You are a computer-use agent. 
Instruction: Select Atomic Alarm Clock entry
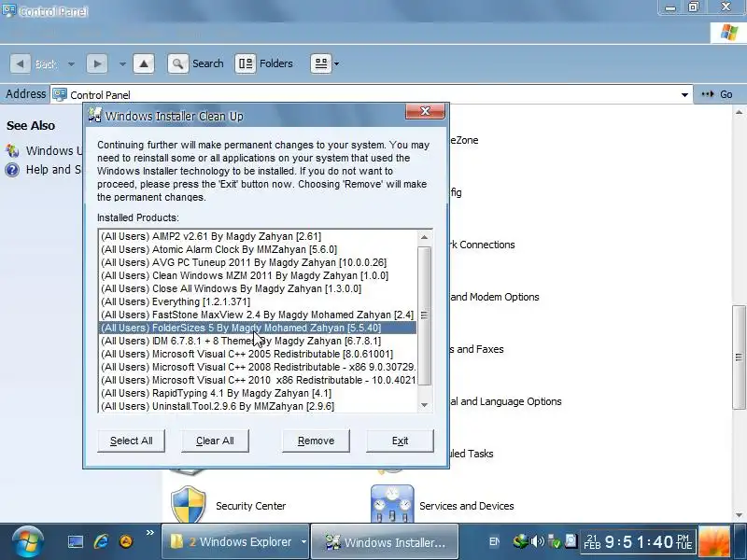pyautogui.click(x=258, y=249)
